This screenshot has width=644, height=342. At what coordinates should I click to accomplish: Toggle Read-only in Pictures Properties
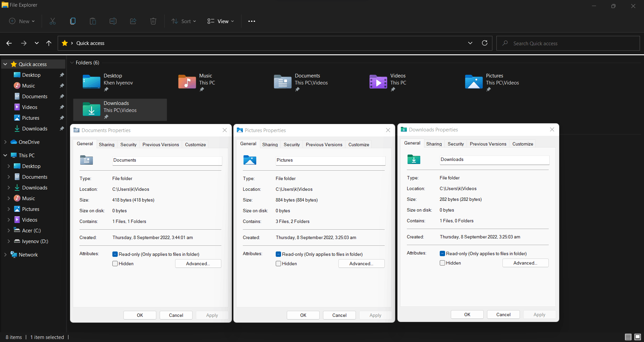[278, 254]
